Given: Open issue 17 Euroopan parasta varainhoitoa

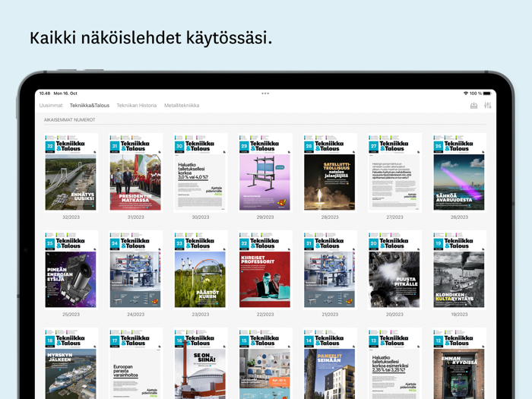Looking at the screenshot, I should click(135, 363).
